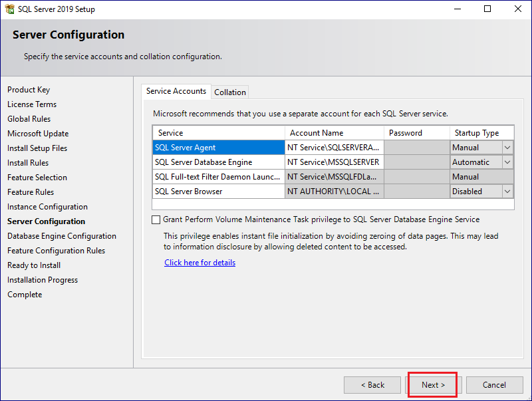
Task: Minimize the SQL Server 2019 Setup window
Action: coord(458,9)
